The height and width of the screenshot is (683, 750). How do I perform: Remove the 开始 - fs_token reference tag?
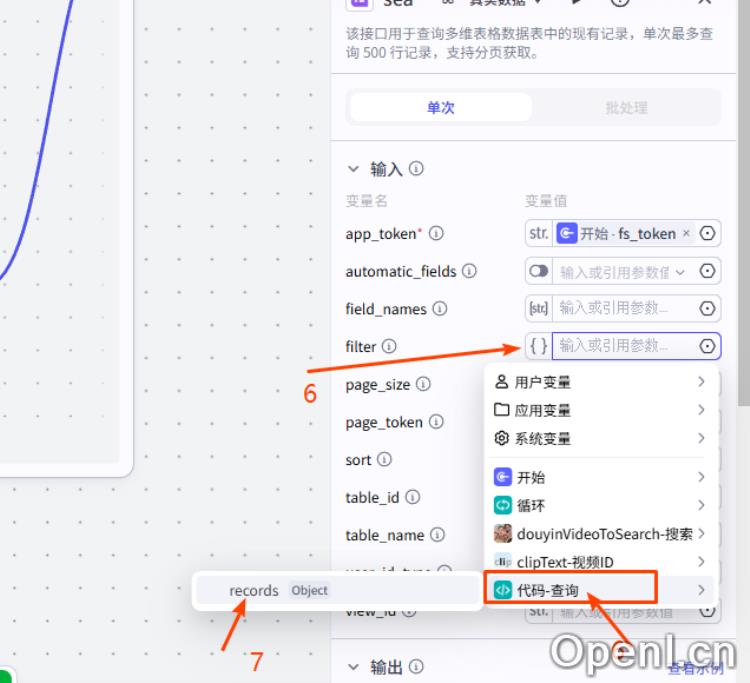[x=686, y=233]
